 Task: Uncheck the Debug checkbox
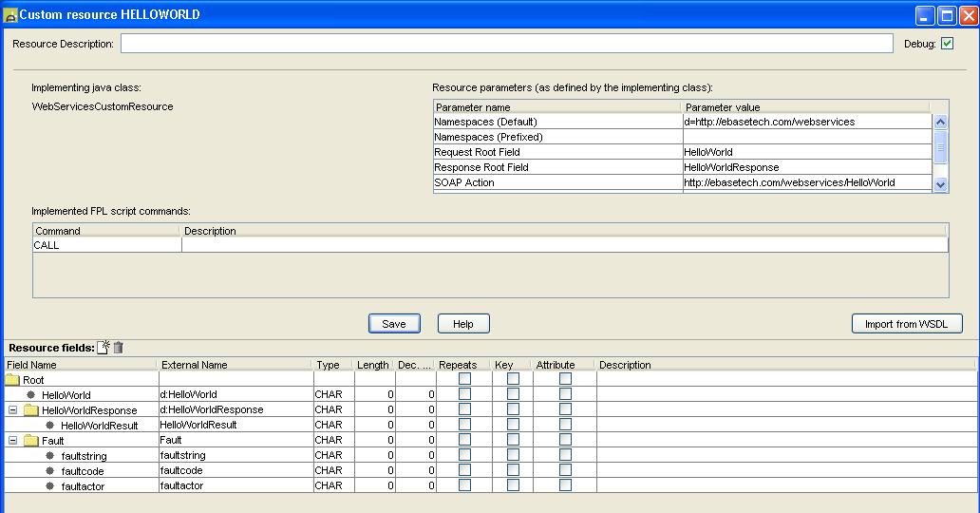coord(947,44)
